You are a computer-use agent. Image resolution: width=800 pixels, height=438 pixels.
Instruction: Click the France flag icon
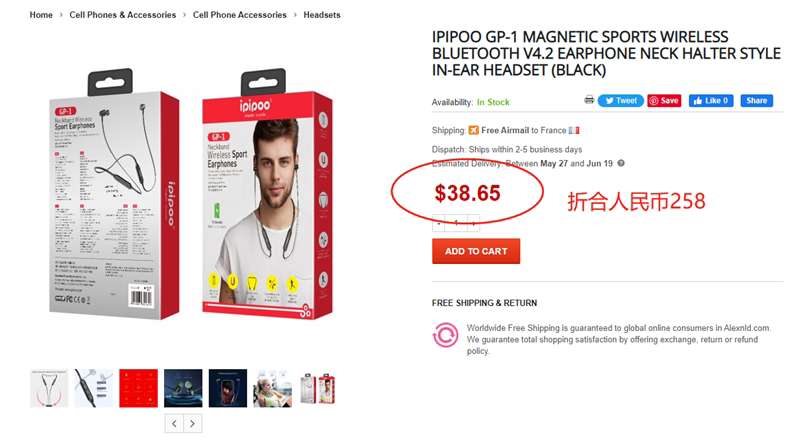(574, 130)
